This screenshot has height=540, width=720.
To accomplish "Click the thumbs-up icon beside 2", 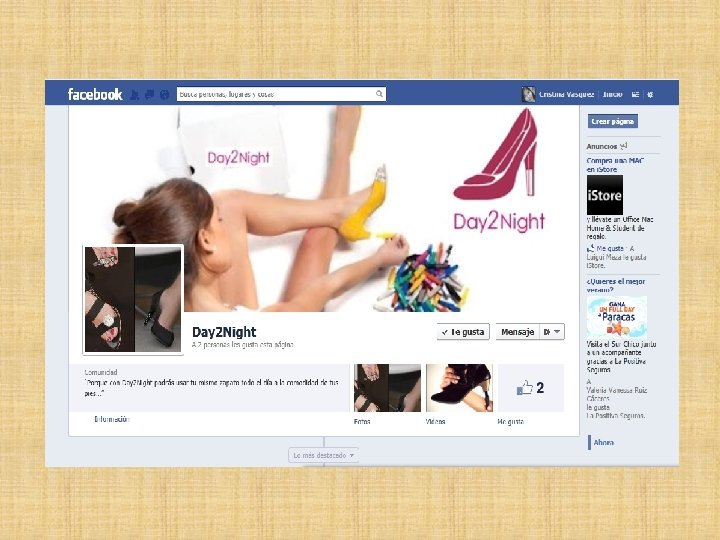I will tap(525, 388).
